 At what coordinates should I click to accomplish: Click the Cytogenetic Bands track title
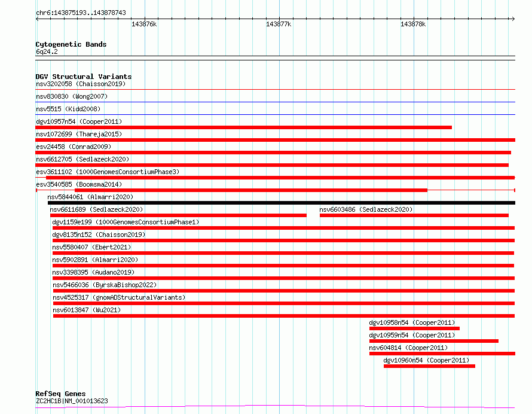(71, 44)
